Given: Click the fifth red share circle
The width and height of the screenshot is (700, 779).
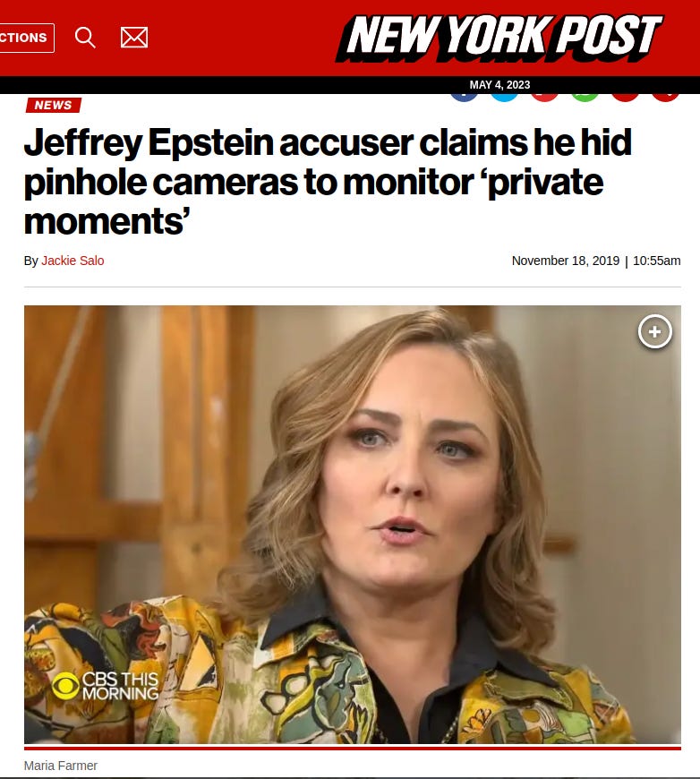Looking at the screenshot, I should (626, 98).
